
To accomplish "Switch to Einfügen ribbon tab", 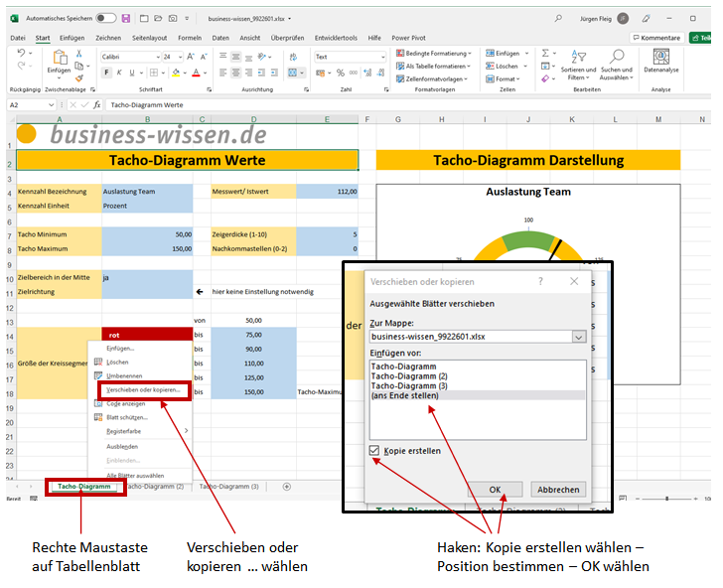I will (x=72, y=38).
